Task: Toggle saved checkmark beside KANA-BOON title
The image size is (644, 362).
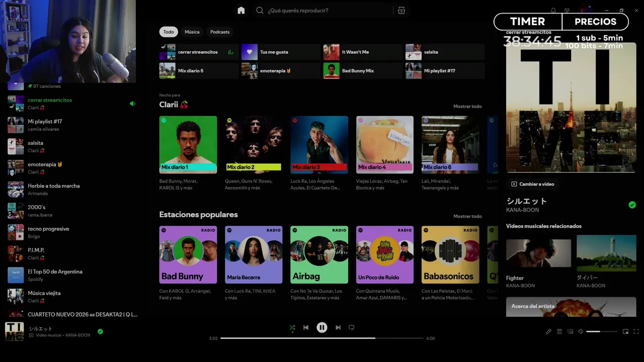Action: (x=632, y=205)
